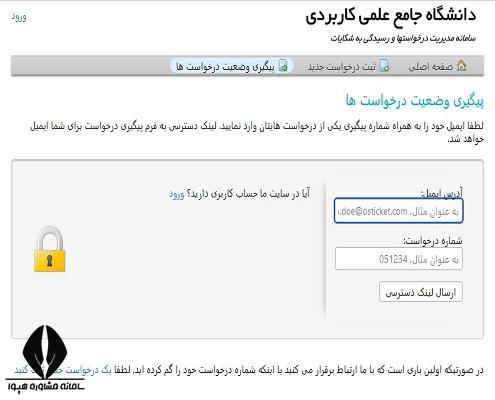Screen dimensions: 495x400
Task: Open the ثبت درخواست جدید menu item
Action: tap(348, 66)
